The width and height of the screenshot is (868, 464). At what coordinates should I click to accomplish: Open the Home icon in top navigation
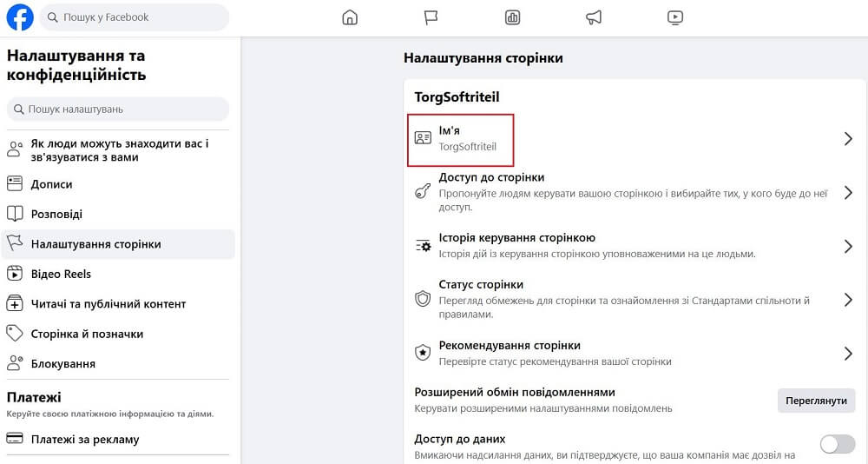[x=350, y=17]
